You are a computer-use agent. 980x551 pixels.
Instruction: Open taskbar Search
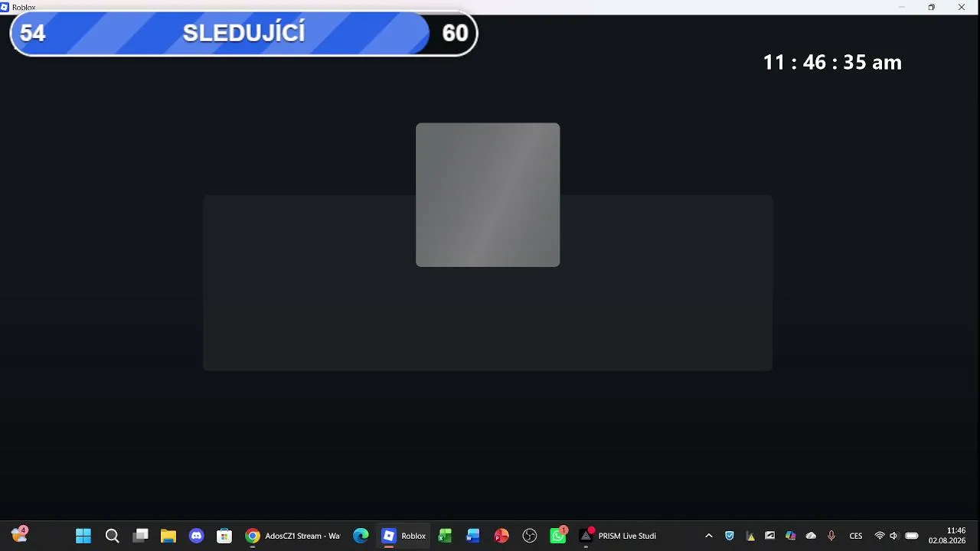112,536
